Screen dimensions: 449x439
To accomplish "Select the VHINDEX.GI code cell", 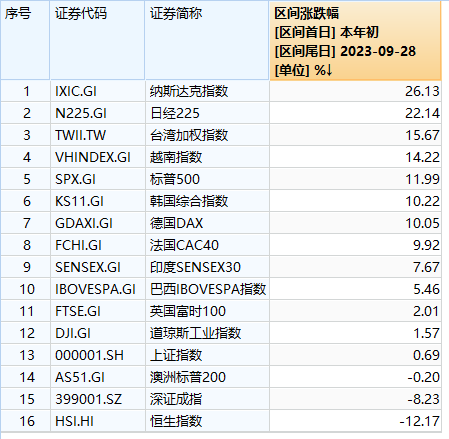I will 98,157.
